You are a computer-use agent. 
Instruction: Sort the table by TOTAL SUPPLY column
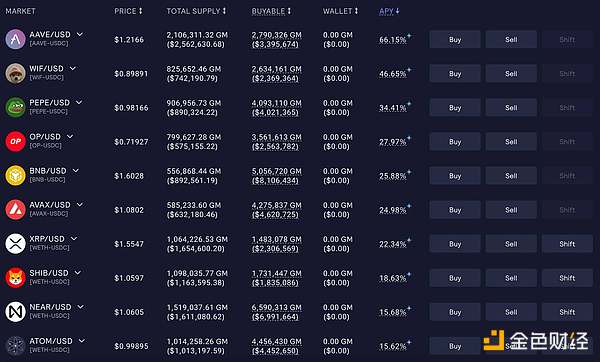click(x=196, y=11)
